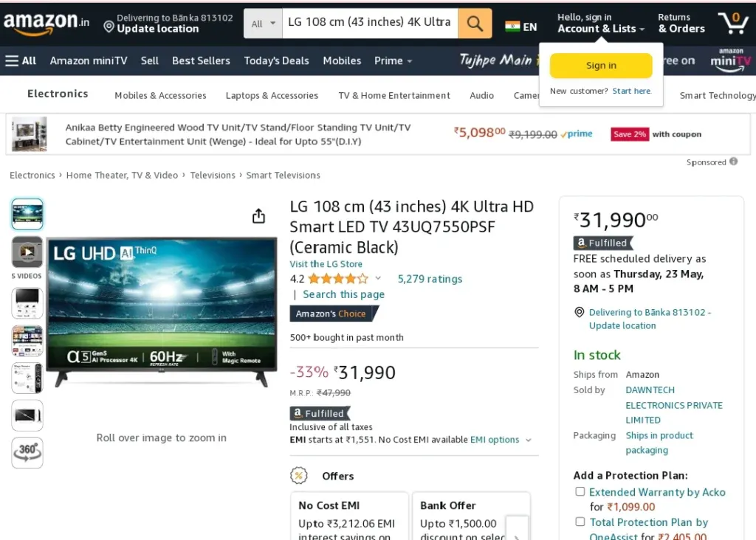Viewport: 756px width, 540px height.
Task: Click the search magnifier button
Action: [475, 23]
